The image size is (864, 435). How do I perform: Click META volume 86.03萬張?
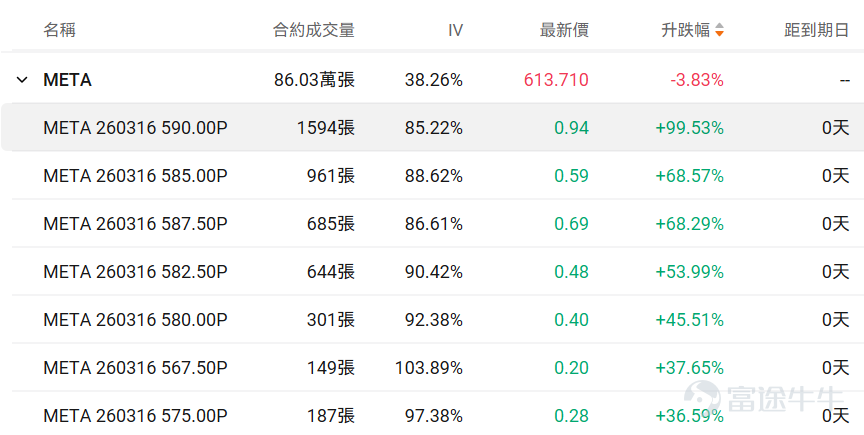[314, 80]
